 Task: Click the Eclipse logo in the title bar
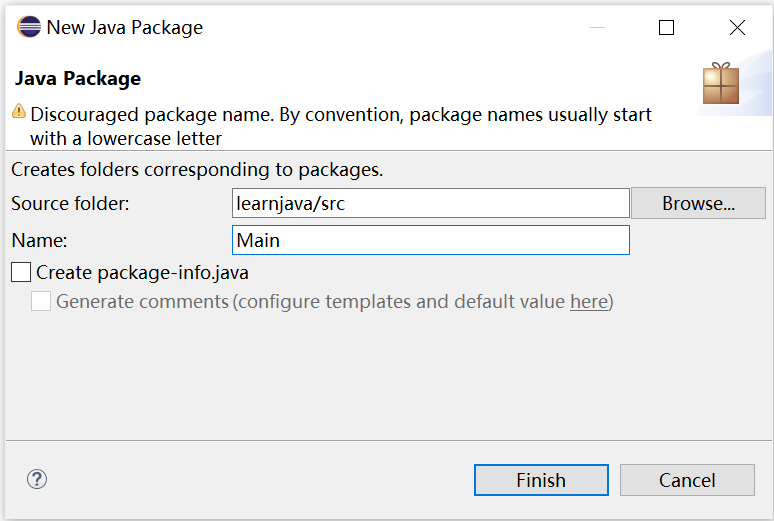(29, 28)
